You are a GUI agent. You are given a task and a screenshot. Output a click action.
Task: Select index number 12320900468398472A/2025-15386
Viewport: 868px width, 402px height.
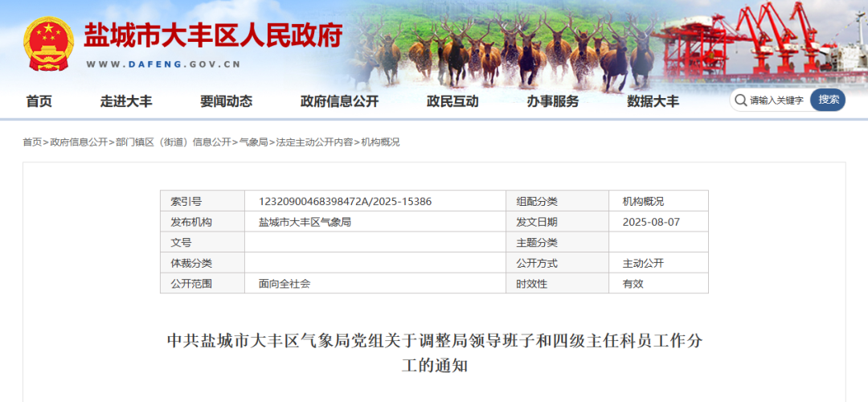click(346, 202)
